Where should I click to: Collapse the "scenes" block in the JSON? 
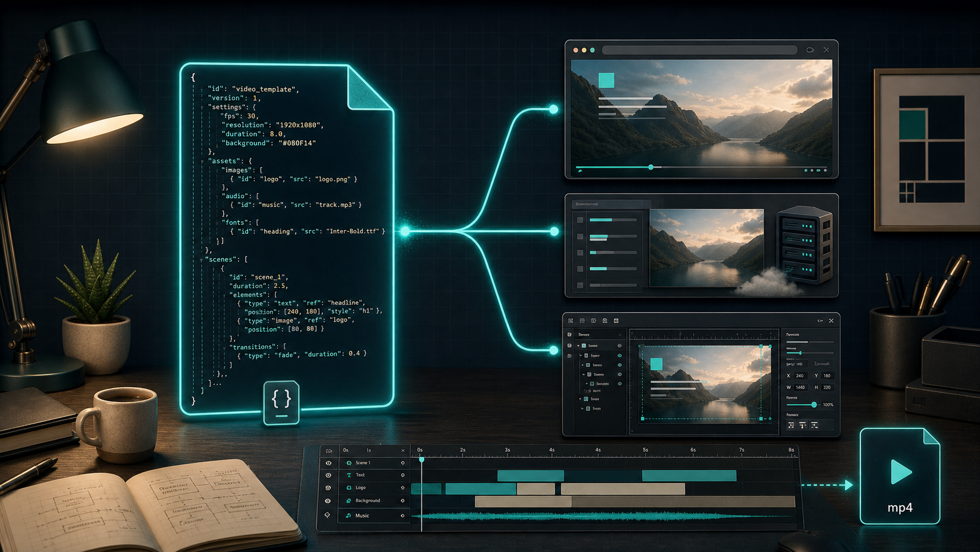(x=201, y=259)
